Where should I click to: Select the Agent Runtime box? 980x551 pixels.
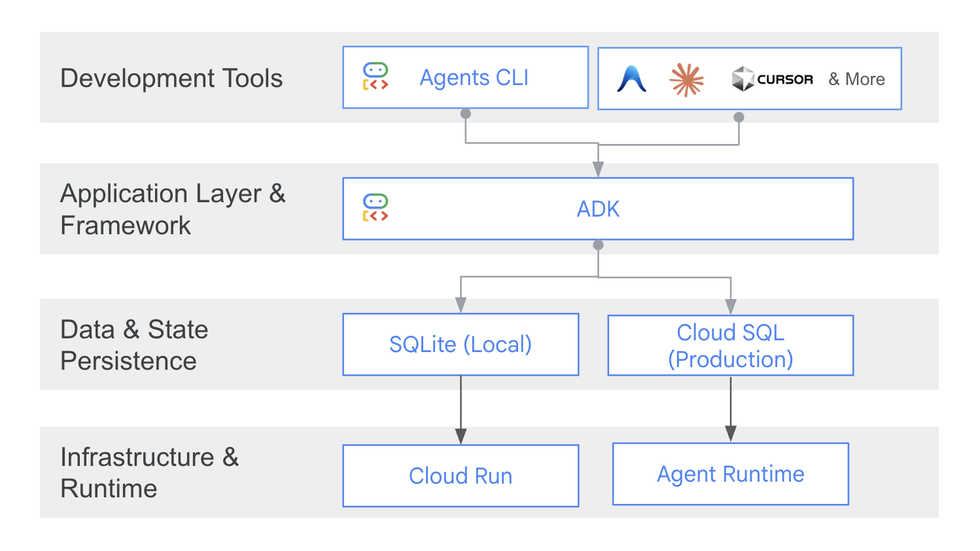tap(731, 474)
